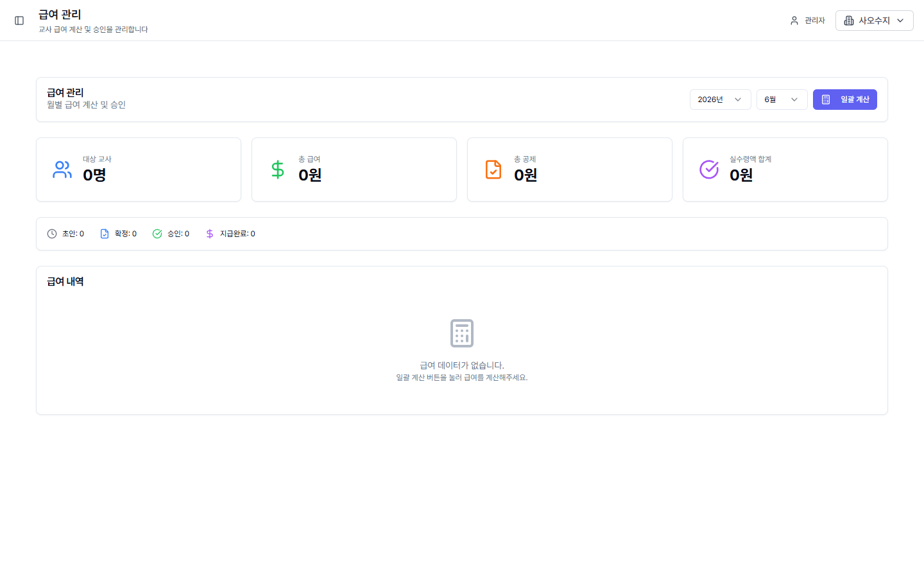Click the green check circle beside 승인

[157, 234]
